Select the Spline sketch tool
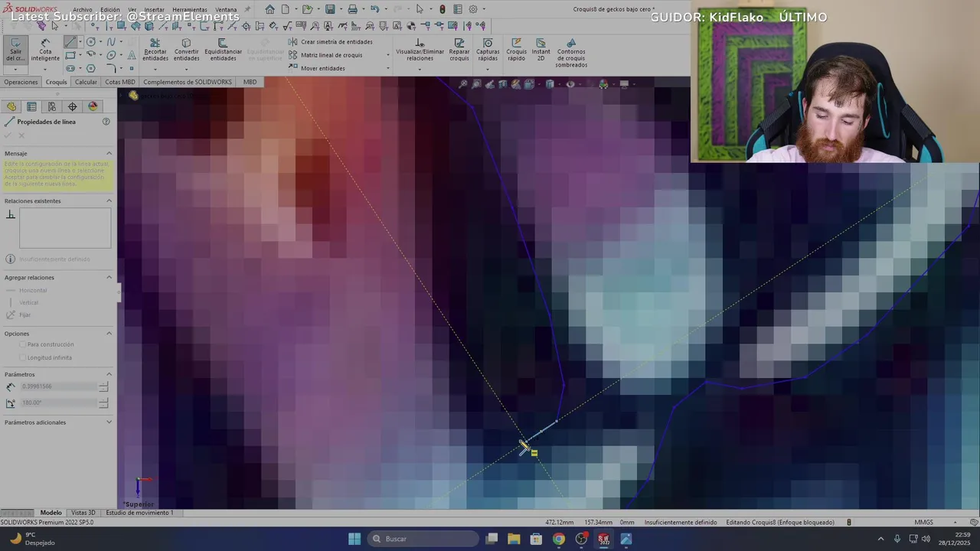 tap(112, 42)
